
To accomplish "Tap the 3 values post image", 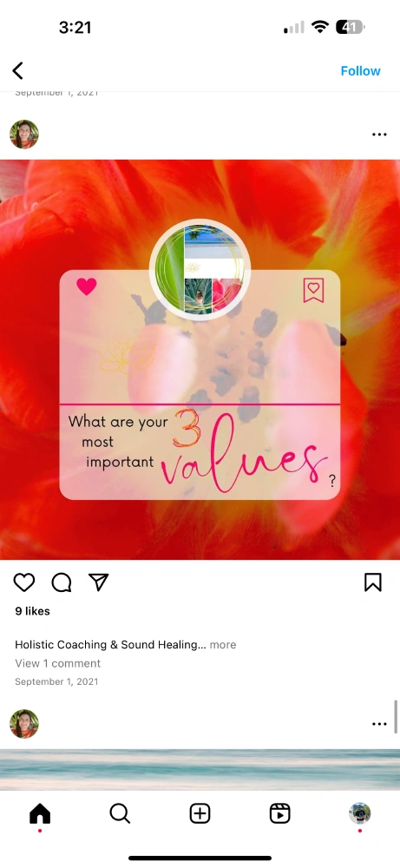I will click(200, 360).
